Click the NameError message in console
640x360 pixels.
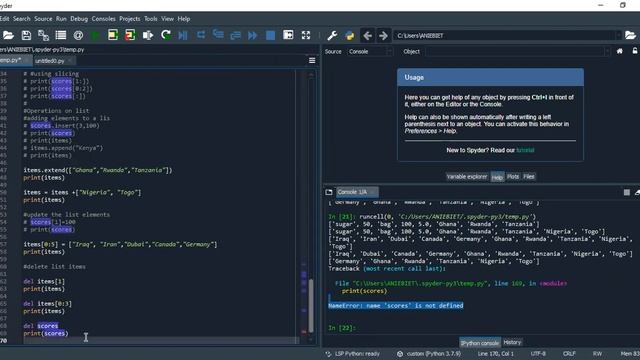click(x=396, y=306)
